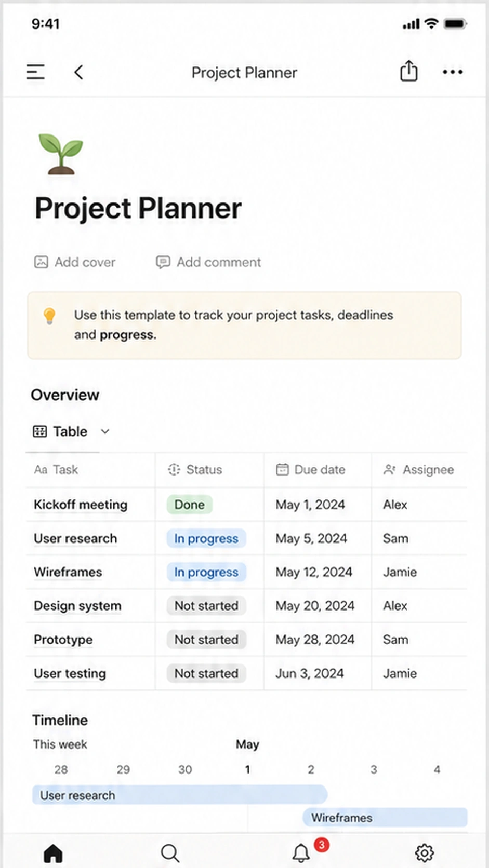489x868 pixels.
Task: Select the Wireframes timeline bar
Action: coord(385,817)
